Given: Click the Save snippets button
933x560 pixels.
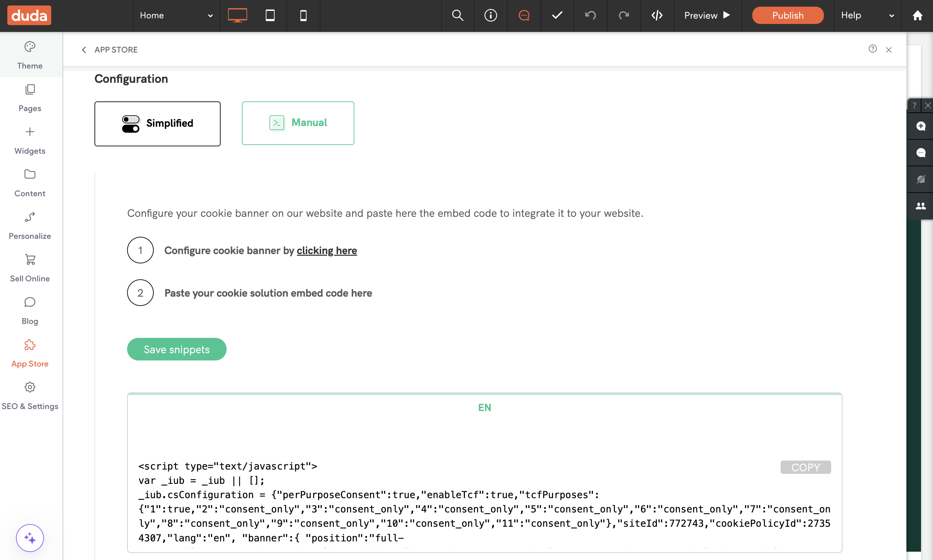Looking at the screenshot, I should pos(176,350).
